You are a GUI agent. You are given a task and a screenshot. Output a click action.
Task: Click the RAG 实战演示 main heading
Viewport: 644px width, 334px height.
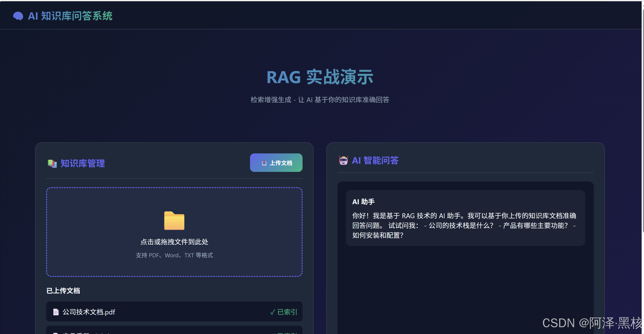coord(320,77)
